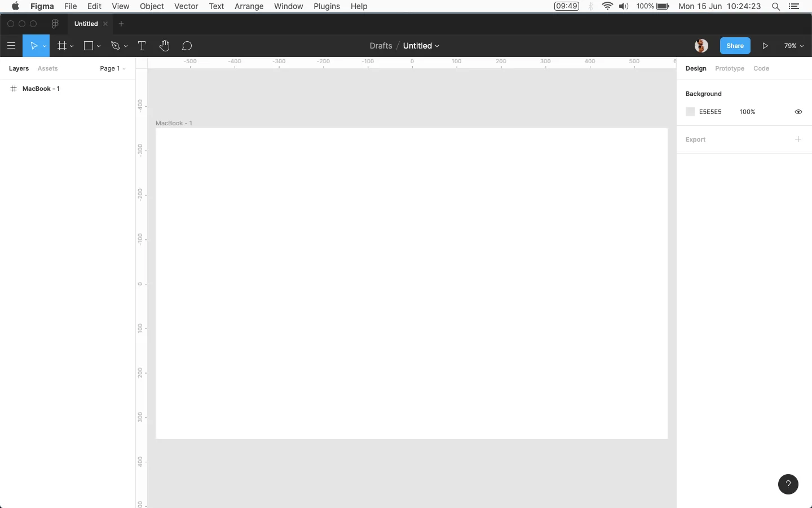Click the blue Share button
The image size is (812, 508).
(x=735, y=46)
